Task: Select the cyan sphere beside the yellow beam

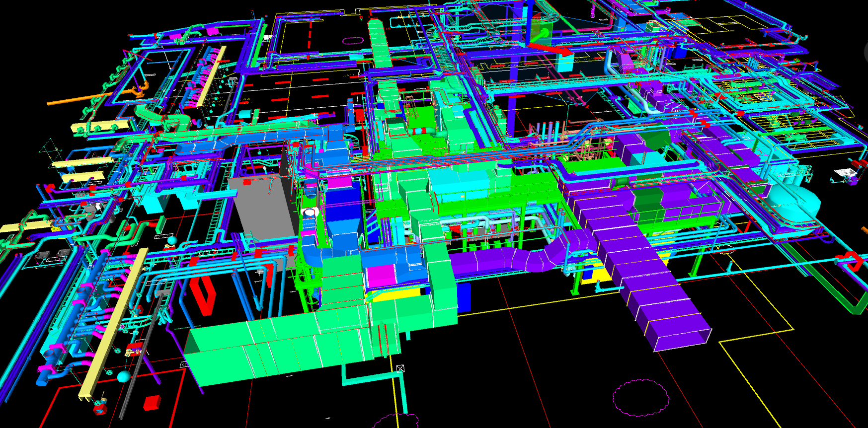Action: [123, 376]
